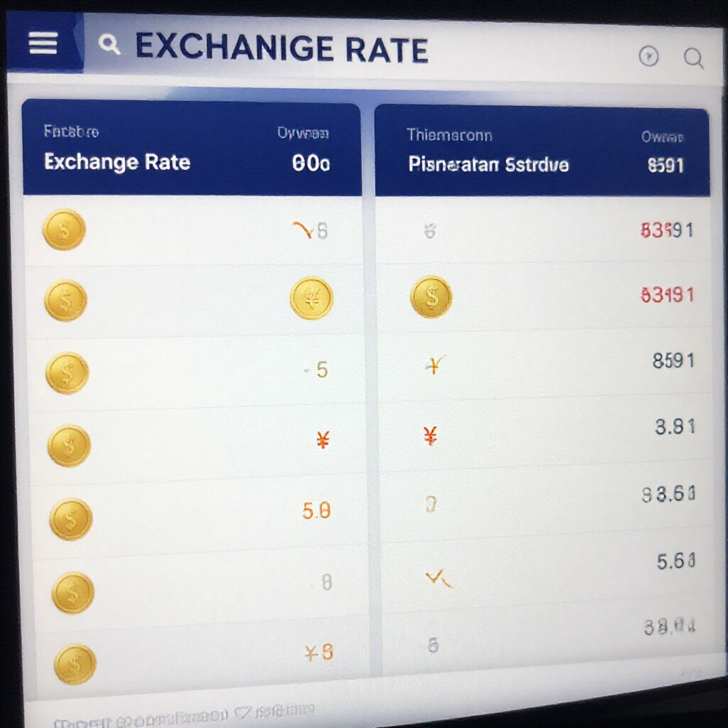Screen dimensions: 728x728
Task: Click the "Oywasn" column label
Action: tap(303, 134)
